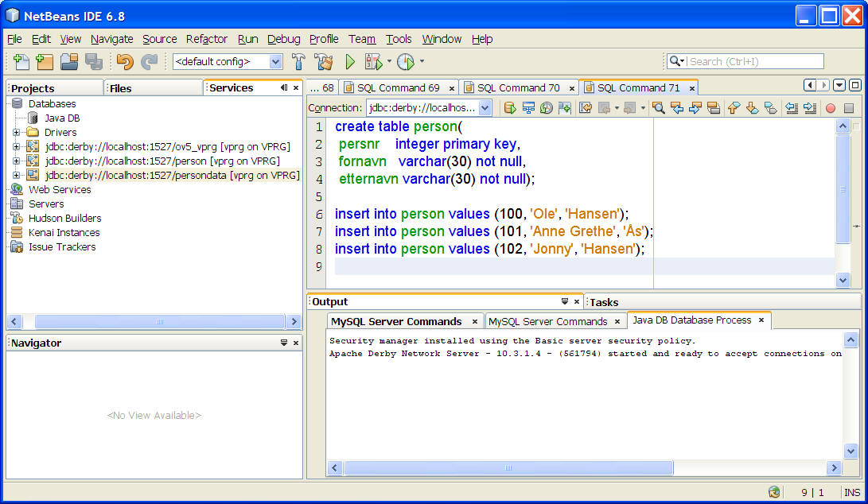Click Find Previous Occurrence icon
This screenshot has width=868, height=504.
pyautogui.click(x=677, y=108)
